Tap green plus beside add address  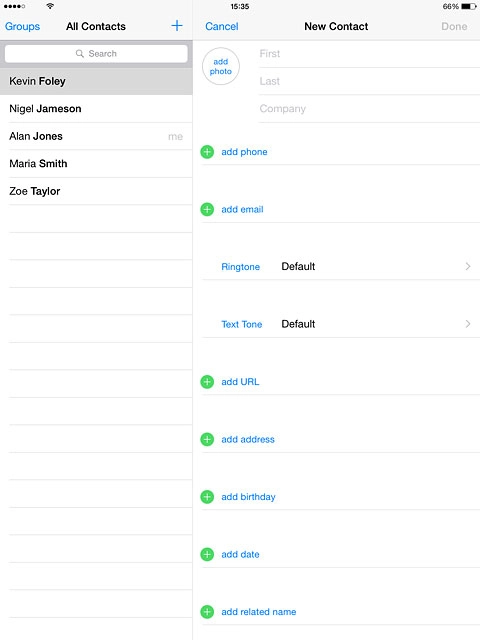pos(207,439)
